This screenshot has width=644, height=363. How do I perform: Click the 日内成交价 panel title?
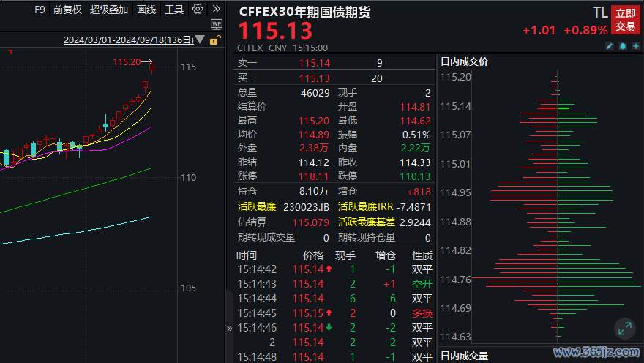point(464,61)
